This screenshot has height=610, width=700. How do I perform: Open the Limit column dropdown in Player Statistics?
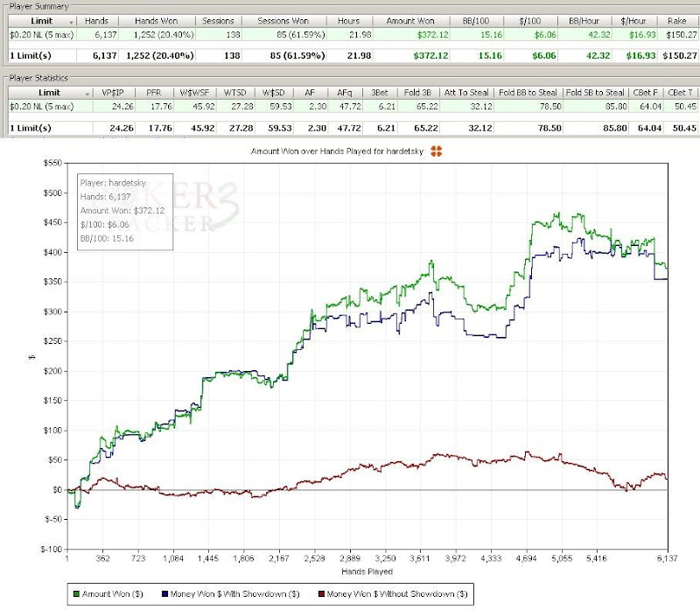[87, 94]
